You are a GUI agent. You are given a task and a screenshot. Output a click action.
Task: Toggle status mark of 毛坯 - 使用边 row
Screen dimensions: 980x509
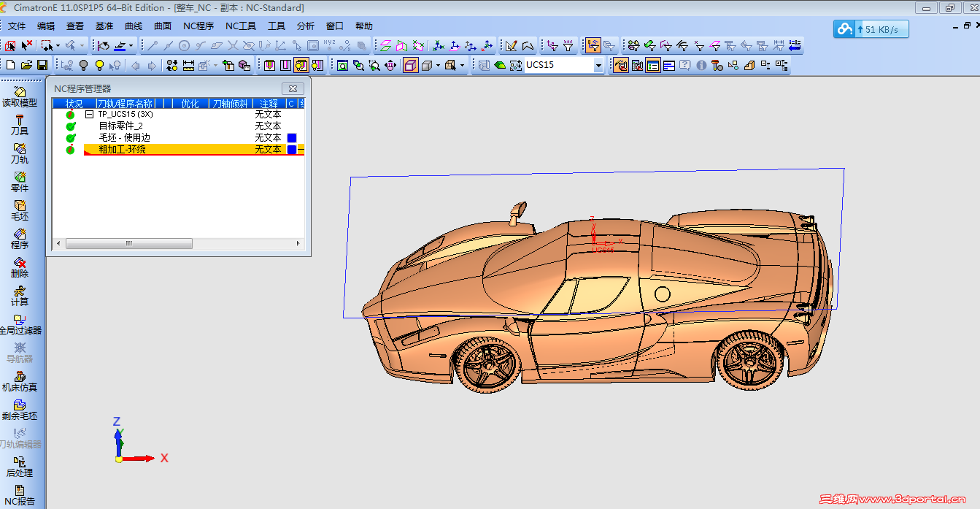click(71, 138)
